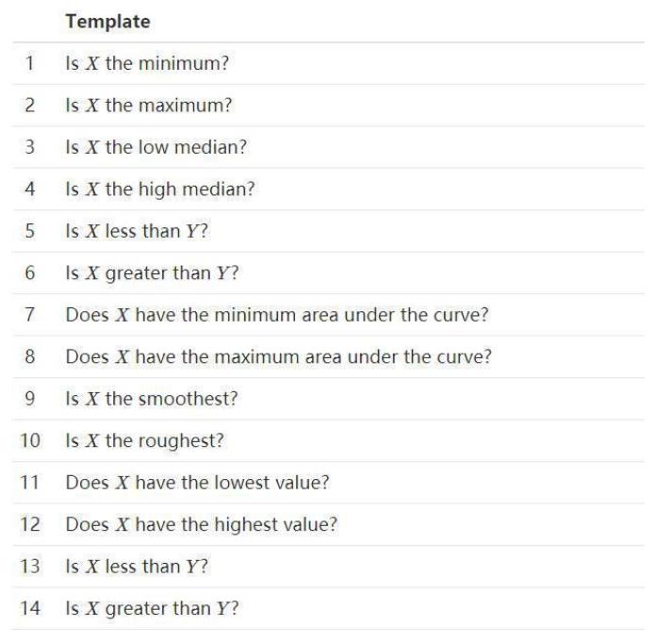Select 'Is X greater than Y?' in row 6
The image size is (672, 643).
click(x=152, y=272)
